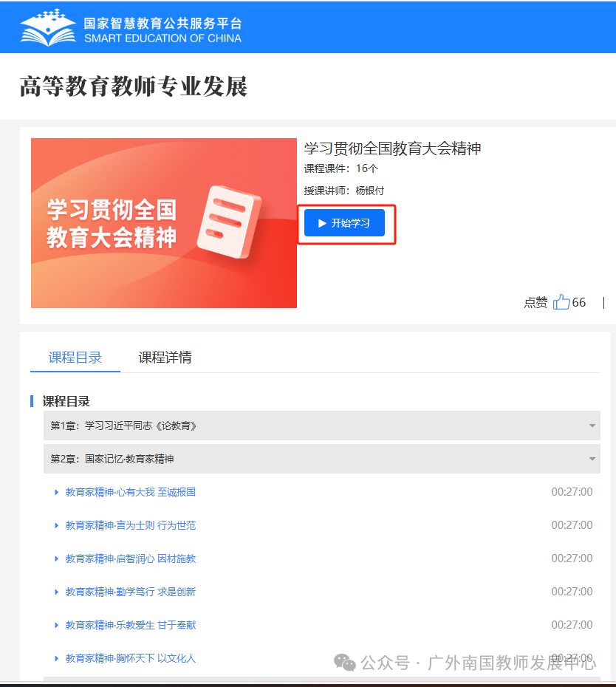Switch to the 课程目录 tab
The height and width of the screenshot is (687, 616).
[75, 358]
